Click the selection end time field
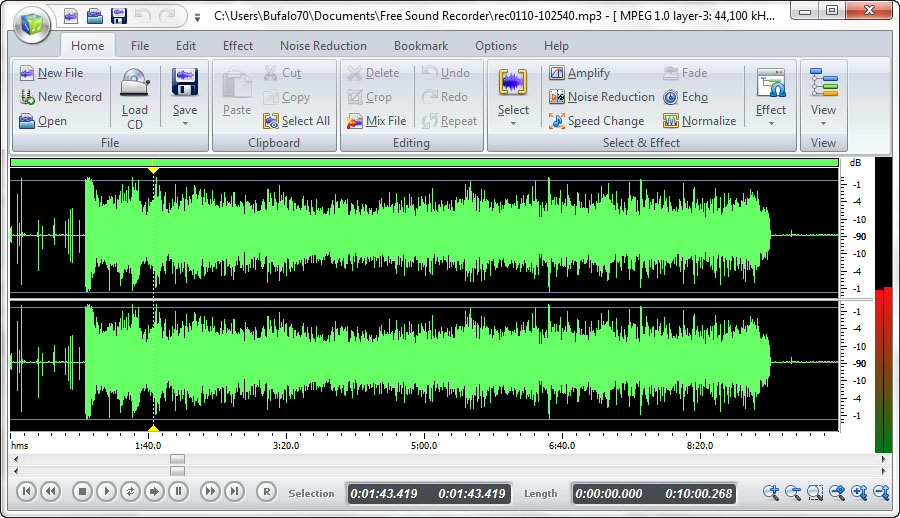Screen dimensions: 900x518 click(x=472, y=494)
